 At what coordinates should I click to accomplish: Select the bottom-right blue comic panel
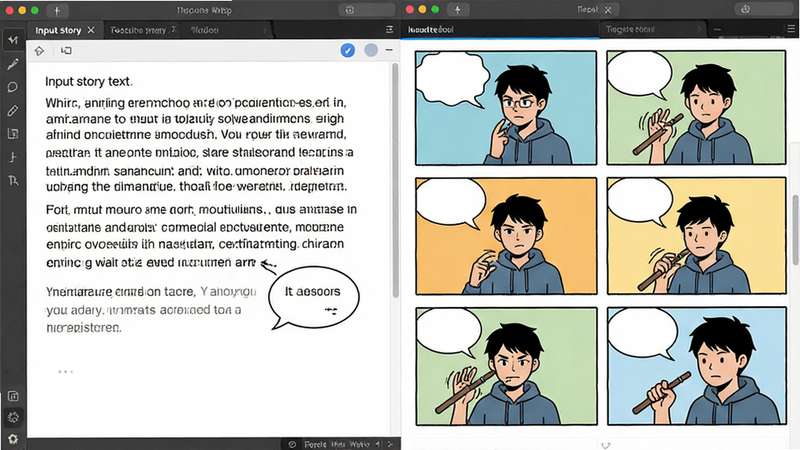pos(697,366)
